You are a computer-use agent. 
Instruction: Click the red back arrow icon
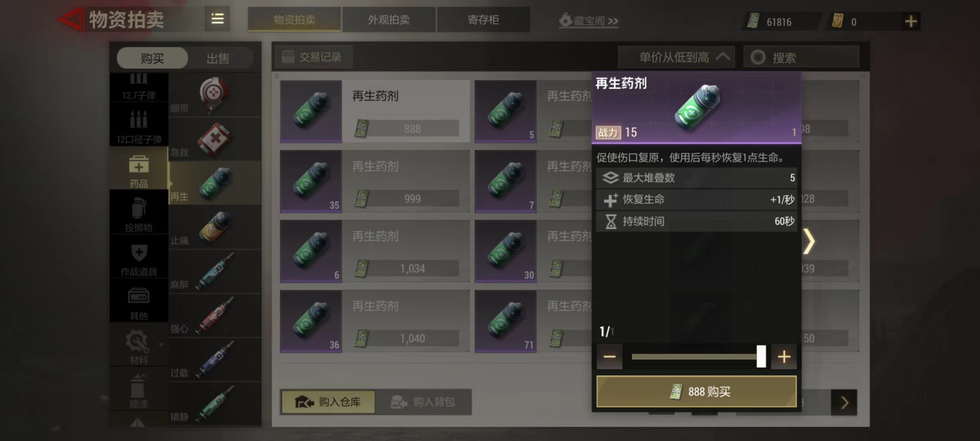tap(70, 19)
